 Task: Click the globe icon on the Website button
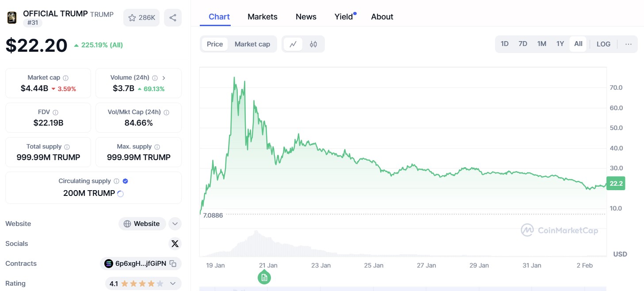point(127,224)
